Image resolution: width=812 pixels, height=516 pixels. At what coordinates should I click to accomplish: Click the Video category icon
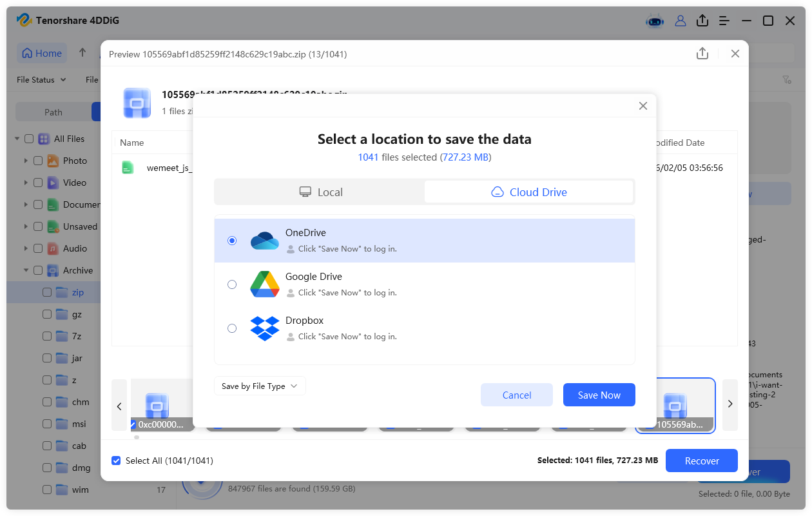[53, 183]
